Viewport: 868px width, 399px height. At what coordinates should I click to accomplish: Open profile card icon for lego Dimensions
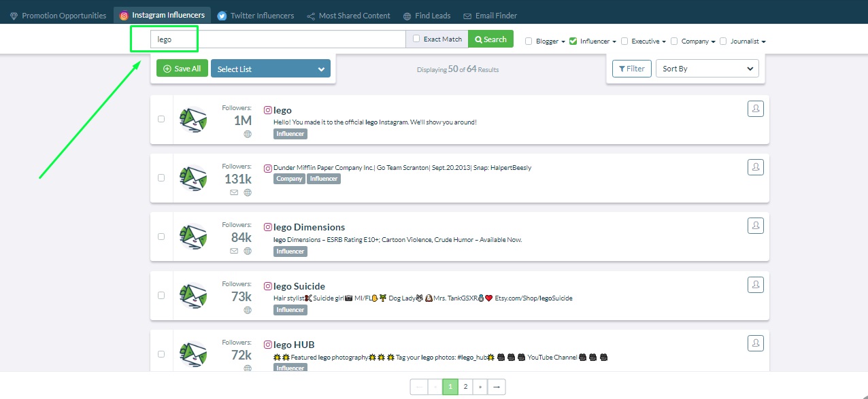point(755,226)
